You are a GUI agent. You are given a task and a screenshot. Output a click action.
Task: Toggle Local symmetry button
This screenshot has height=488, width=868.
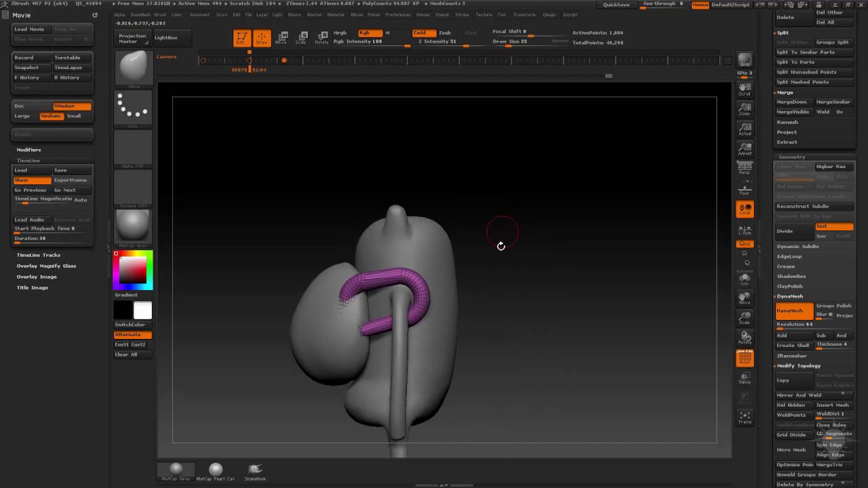tap(745, 209)
